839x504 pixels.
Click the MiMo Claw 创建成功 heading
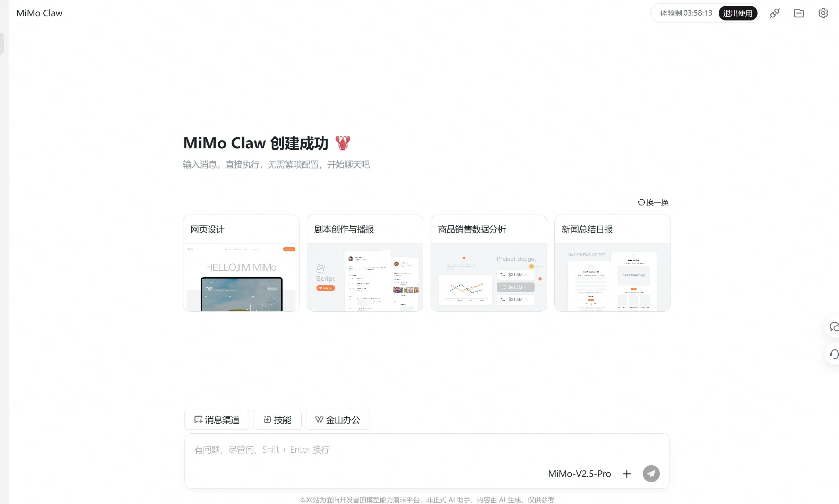pyautogui.click(x=256, y=143)
